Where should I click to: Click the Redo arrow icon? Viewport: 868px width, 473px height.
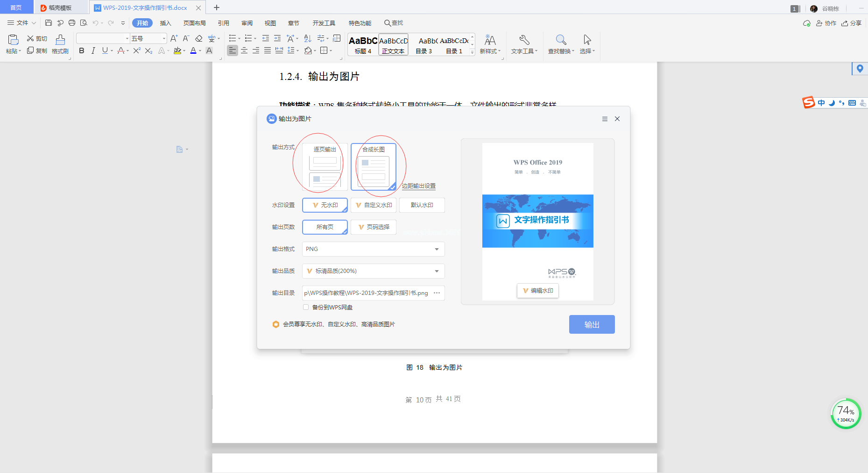(x=111, y=23)
